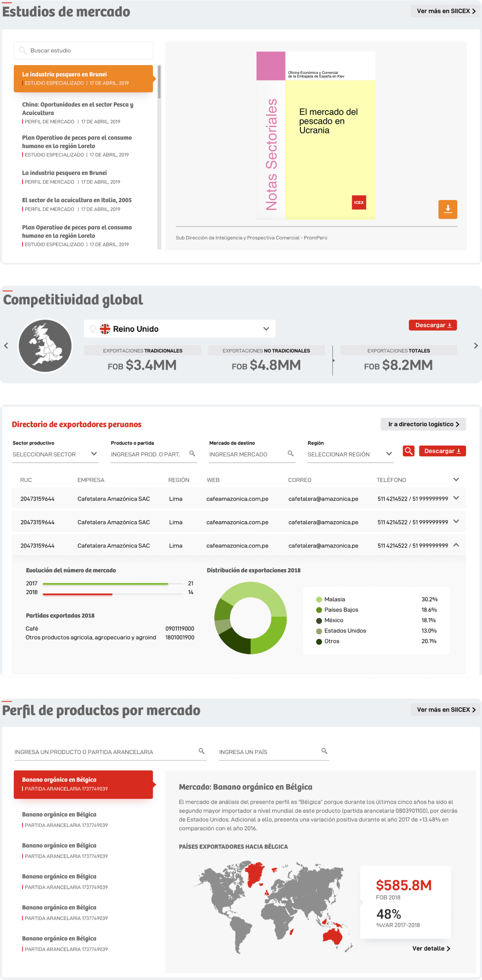
Task: Expand first Cafetalera Amazónica SAC row
Action: [x=456, y=498]
